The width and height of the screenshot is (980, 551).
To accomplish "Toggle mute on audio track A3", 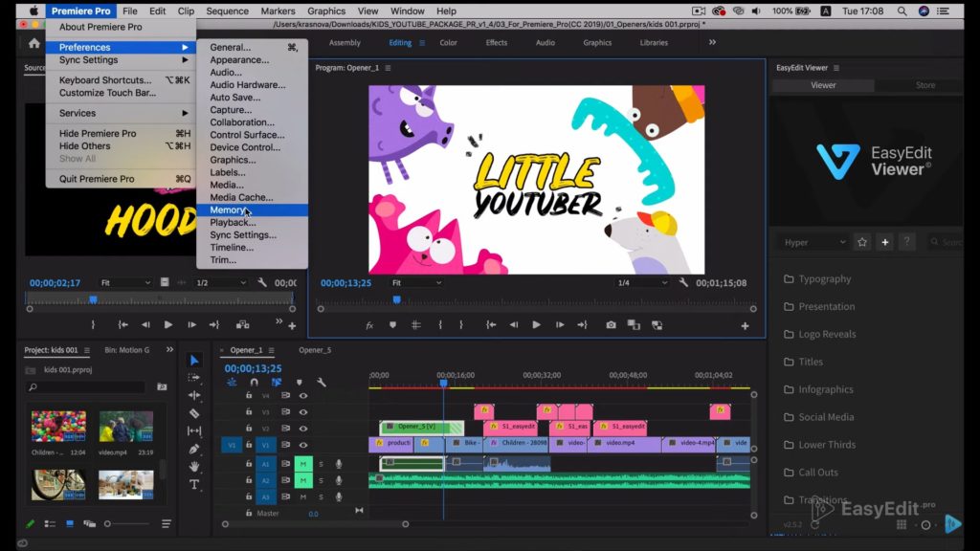I will click(x=303, y=496).
